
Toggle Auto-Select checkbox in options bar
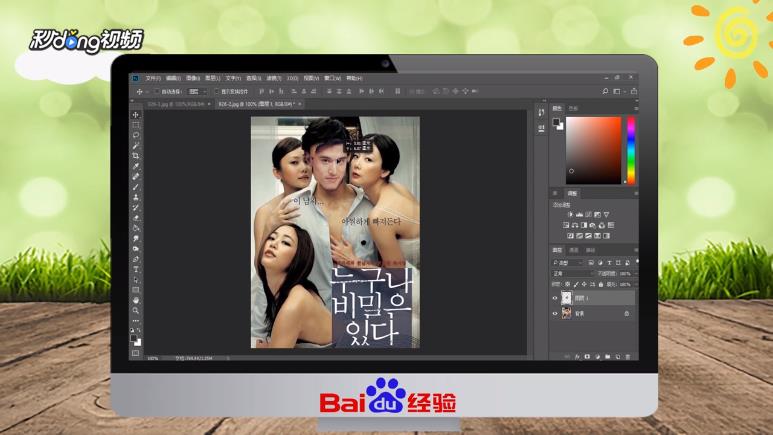coord(157,91)
